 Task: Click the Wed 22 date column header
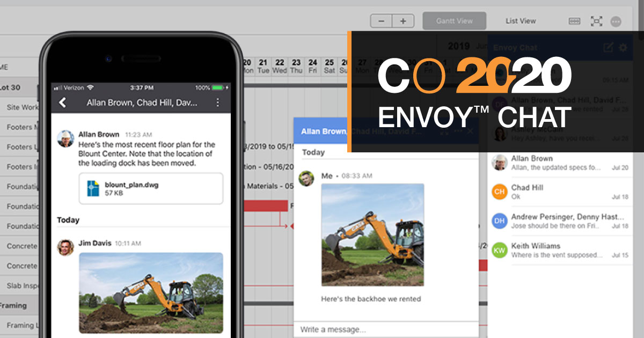pyautogui.click(x=280, y=67)
